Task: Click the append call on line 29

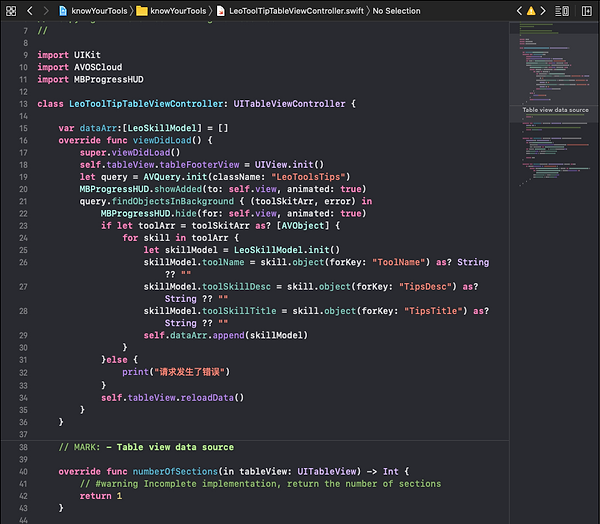Action: 228,335
